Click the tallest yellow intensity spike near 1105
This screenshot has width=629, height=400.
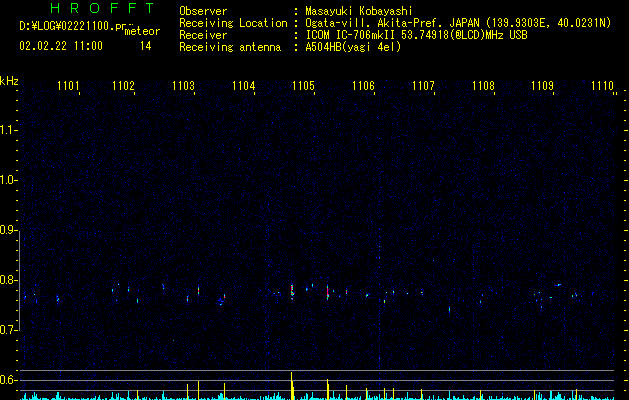[292, 386]
